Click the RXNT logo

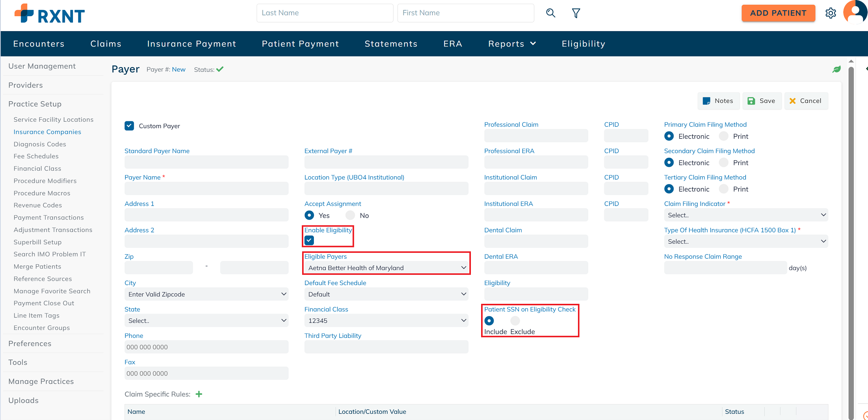point(50,14)
